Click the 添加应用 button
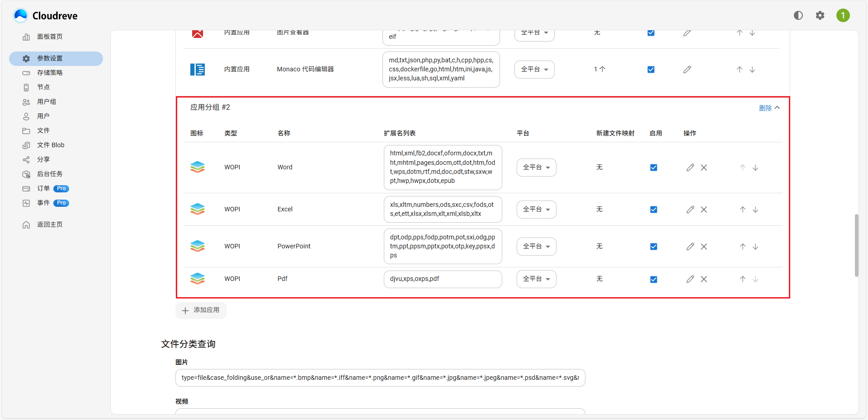The height and width of the screenshot is (420, 868). click(201, 310)
